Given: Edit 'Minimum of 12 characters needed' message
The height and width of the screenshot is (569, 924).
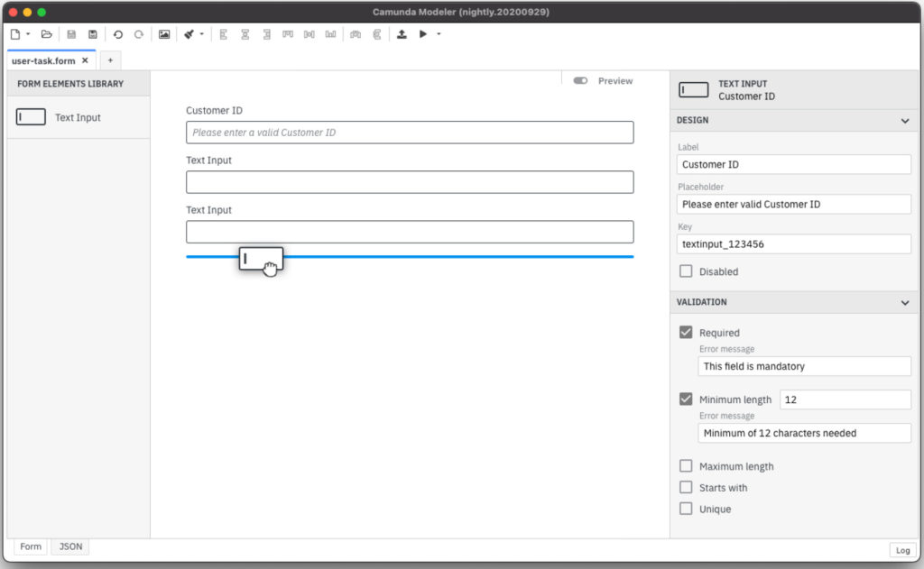Looking at the screenshot, I should (x=804, y=433).
